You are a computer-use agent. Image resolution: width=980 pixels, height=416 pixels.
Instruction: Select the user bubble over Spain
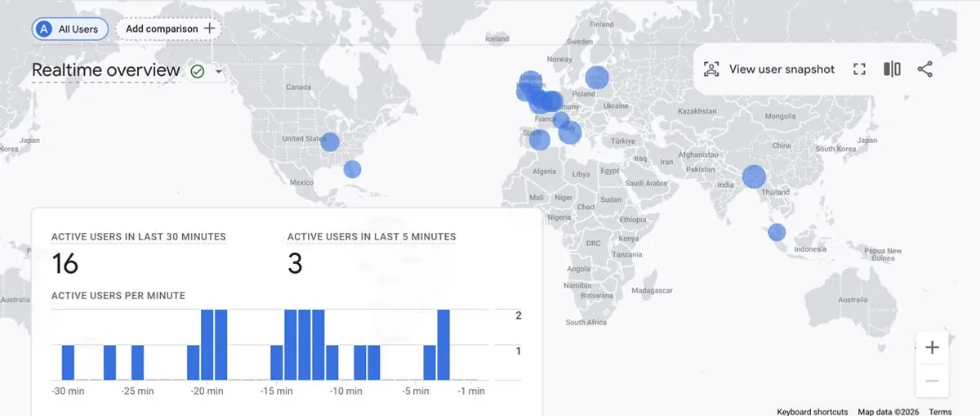(540, 141)
